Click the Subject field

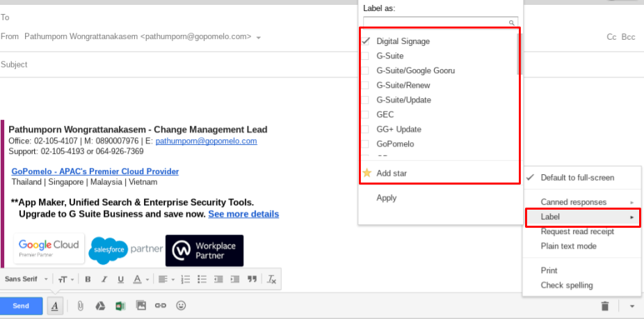(x=179, y=65)
